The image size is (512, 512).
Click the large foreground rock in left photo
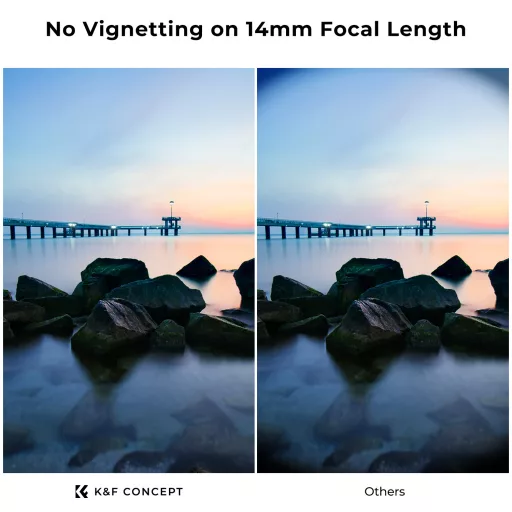pos(113,325)
